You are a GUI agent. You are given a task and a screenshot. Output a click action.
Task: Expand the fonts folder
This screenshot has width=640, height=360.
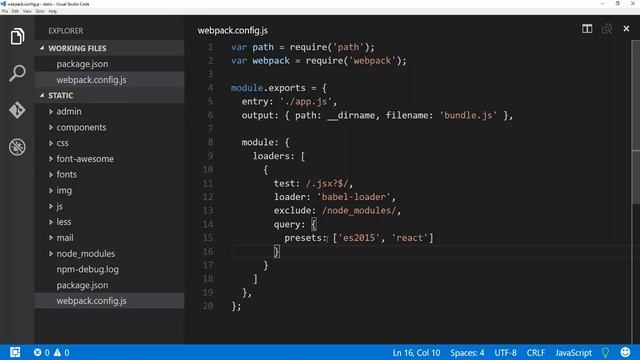tap(51, 175)
